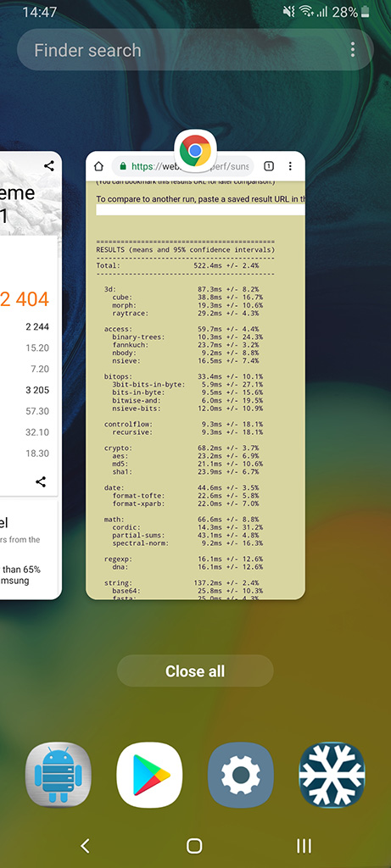Tap the recents navigation button
391x868 pixels.
click(x=304, y=845)
